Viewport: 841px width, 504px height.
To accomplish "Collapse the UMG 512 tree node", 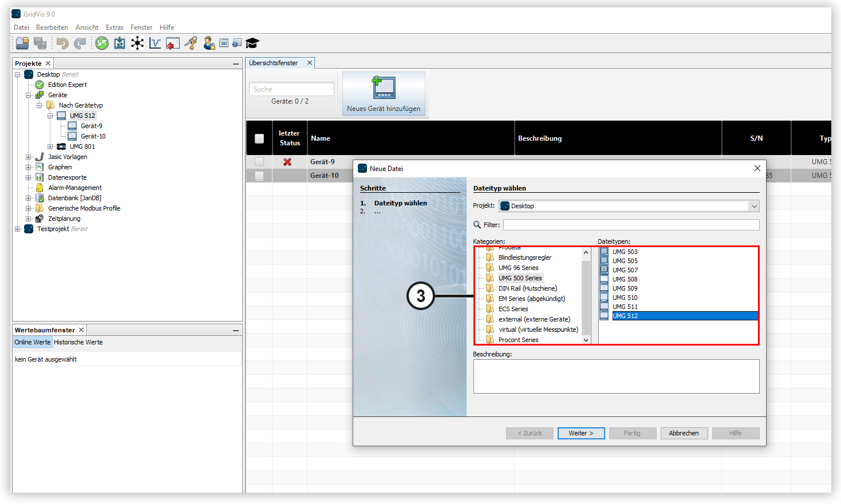I will tap(50, 116).
